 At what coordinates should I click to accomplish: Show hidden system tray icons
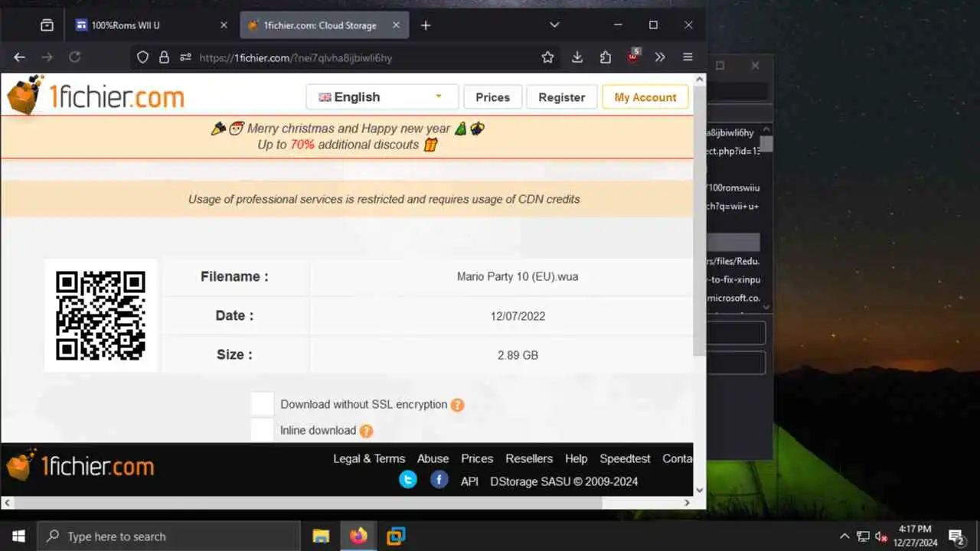coord(844,536)
